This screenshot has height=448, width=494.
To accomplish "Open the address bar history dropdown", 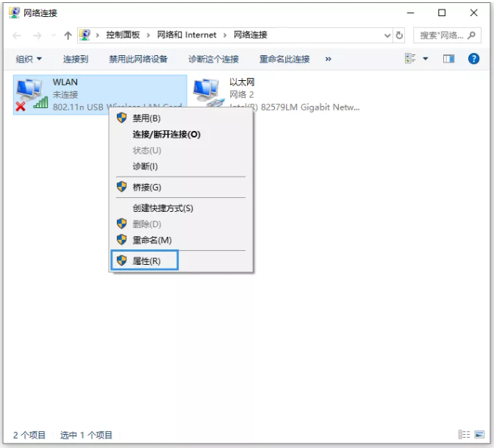I will (x=387, y=35).
